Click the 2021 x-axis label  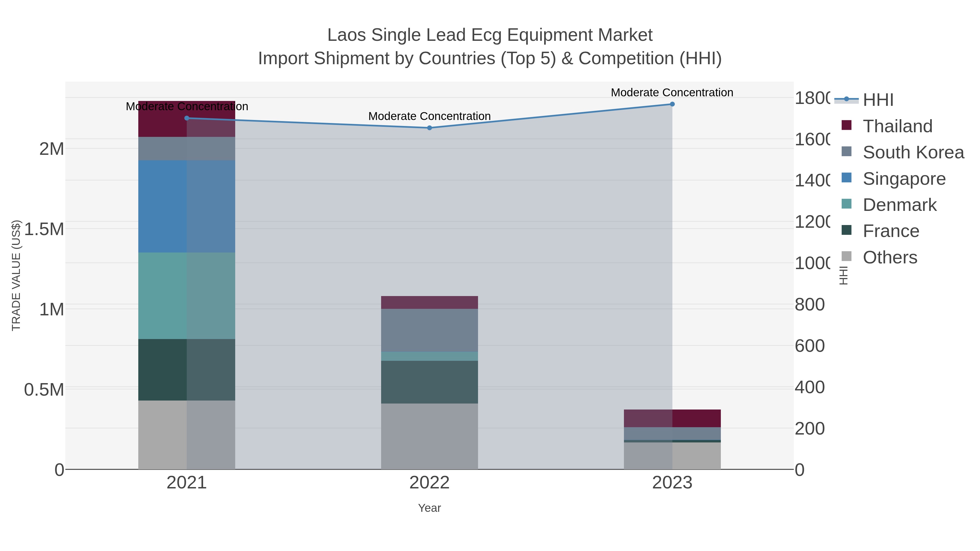[187, 483]
